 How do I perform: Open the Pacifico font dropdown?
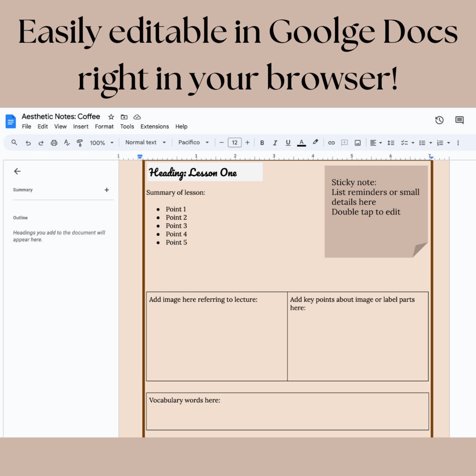193,142
